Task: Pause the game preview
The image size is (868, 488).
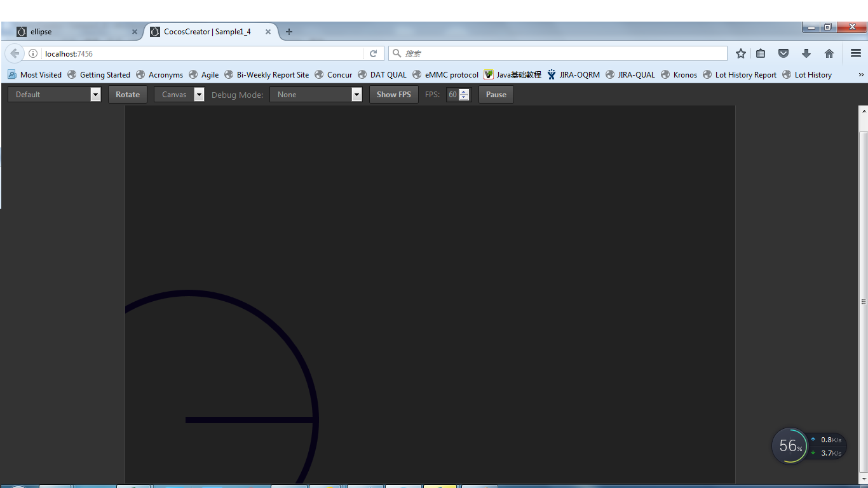Action: pyautogui.click(x=496, y=95)
